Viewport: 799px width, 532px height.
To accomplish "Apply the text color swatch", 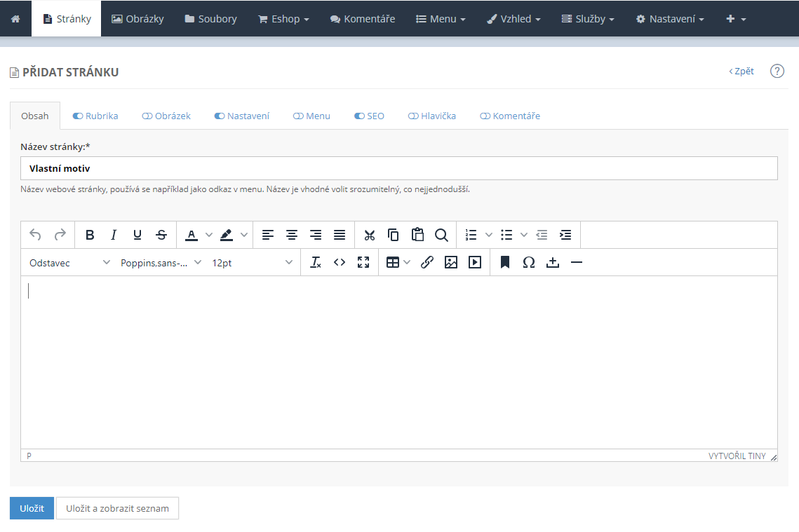I will (191, 235).
